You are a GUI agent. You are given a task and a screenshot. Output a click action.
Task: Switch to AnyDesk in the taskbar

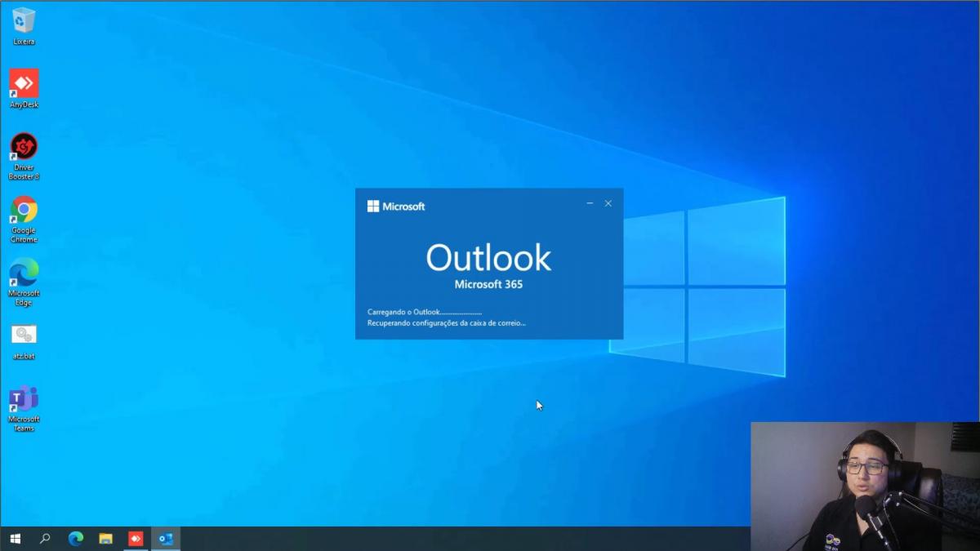pos(136,539)
